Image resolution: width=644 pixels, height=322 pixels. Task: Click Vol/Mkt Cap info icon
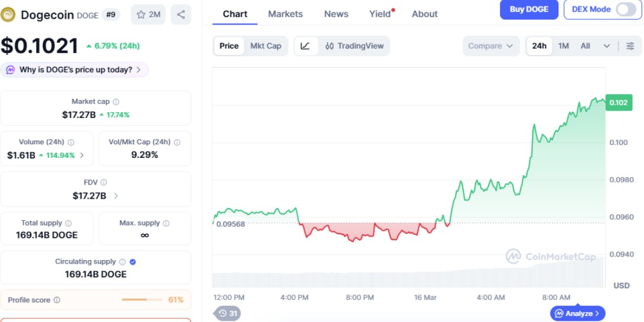pos(177,143)
